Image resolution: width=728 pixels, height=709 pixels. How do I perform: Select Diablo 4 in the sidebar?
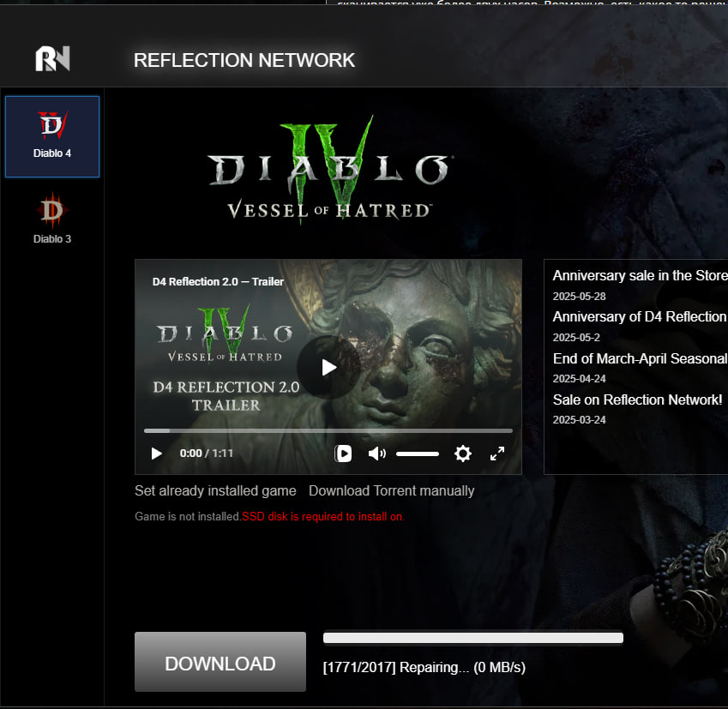[x=52, y=136]
